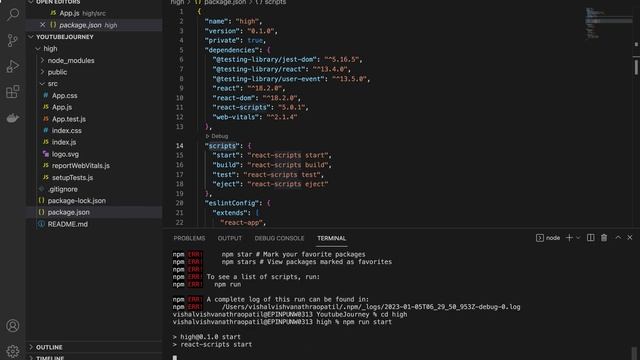Click the "npm run start" terminal command text
The width and height of the screenshot is (640, 360).
(x=367, y=322)
